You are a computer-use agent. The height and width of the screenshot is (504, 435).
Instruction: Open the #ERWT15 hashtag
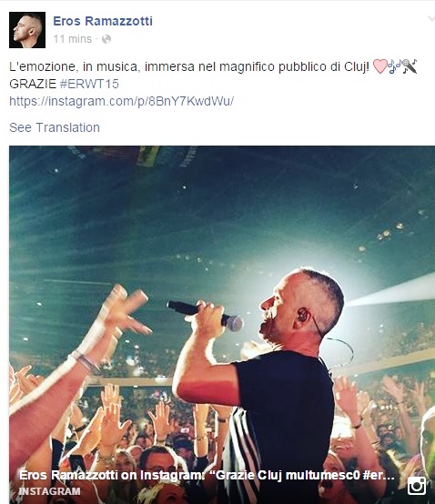pyautogui.click(x=89, y=85)
